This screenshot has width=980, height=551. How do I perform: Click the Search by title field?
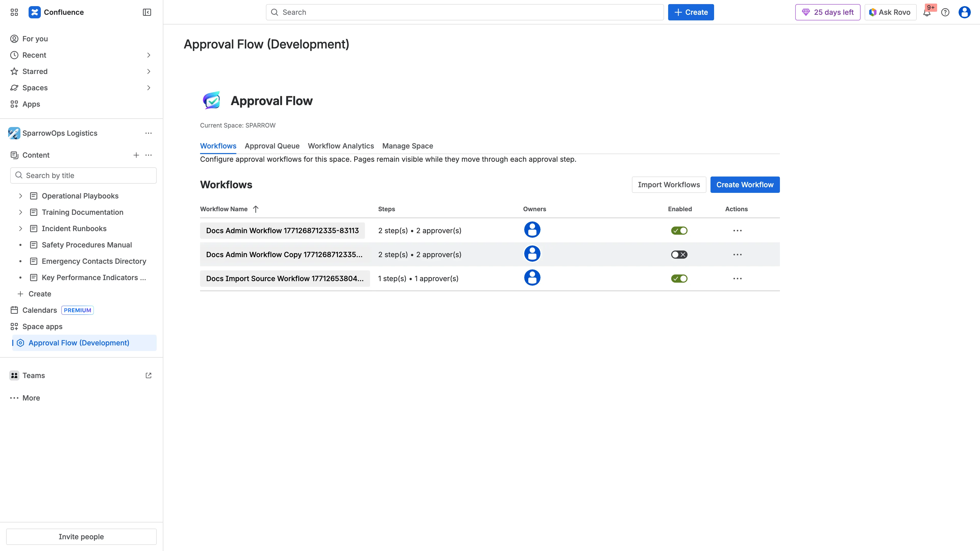coord(84,176)
